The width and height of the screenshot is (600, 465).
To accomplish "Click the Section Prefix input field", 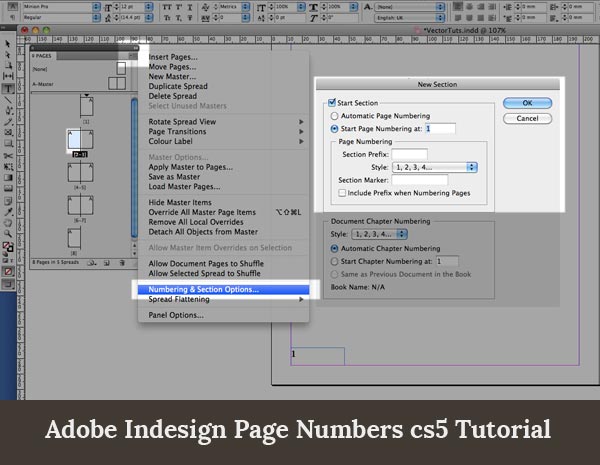I will (x=409, y=154).
